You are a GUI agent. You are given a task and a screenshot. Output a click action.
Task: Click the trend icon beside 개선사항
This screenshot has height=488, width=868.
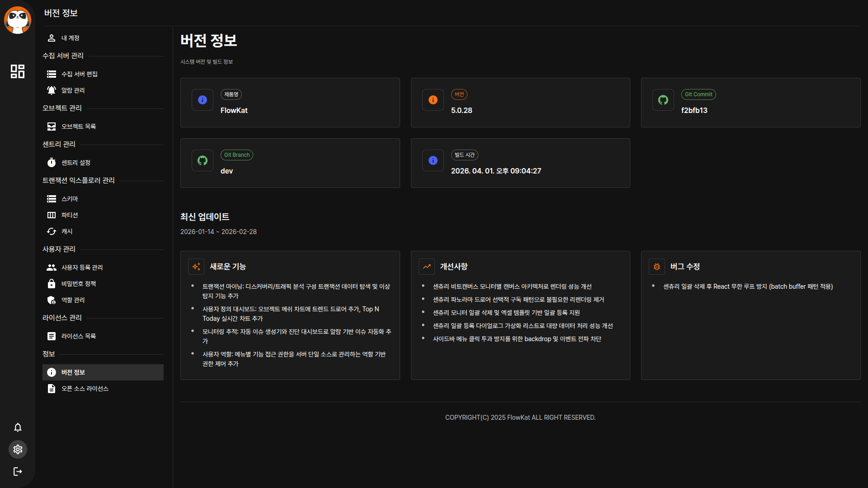[x=426, y=267]
